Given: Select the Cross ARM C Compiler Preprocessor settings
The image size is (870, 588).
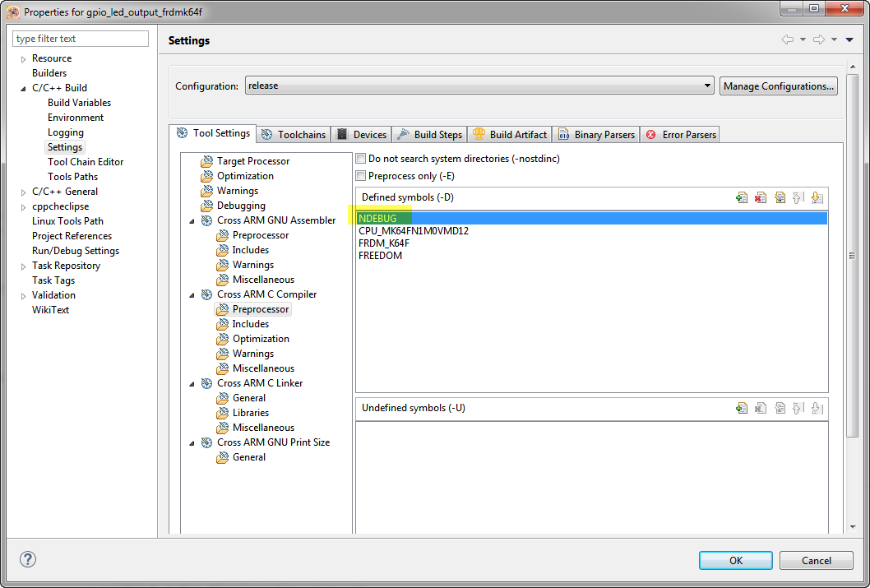Looking at the screenshot, I should (260, 308).
